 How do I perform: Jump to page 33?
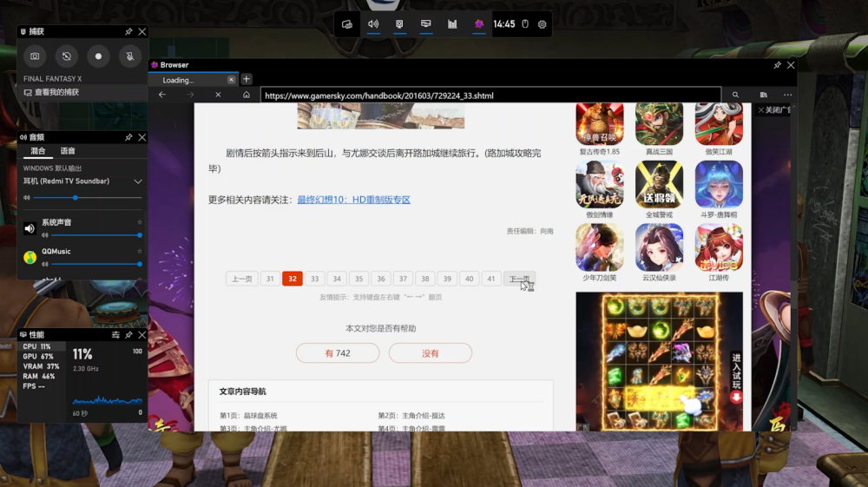314,279
